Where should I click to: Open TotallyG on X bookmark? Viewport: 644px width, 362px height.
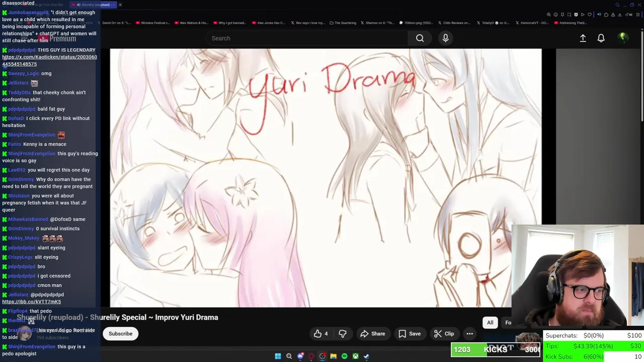pyautogui.click(x=493, y=23)
